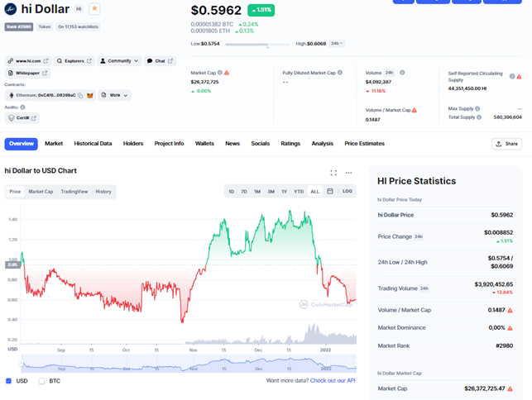Viewport: 532px width, 400px height.
Task: Expand chart to fullscreen
Action: click(333, 173)
